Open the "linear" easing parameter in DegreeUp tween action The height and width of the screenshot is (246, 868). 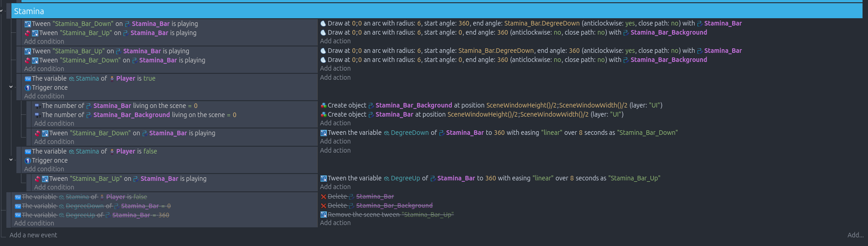coord(542,178)
